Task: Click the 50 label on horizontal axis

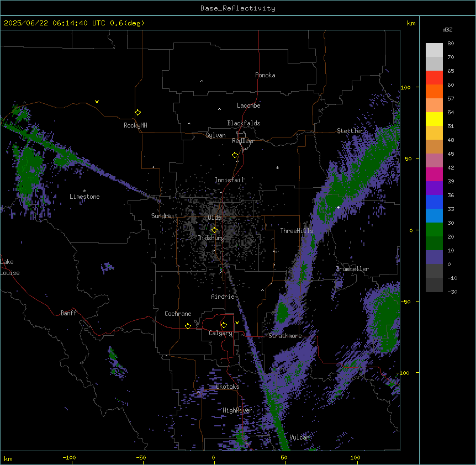Action: [284, 457]
